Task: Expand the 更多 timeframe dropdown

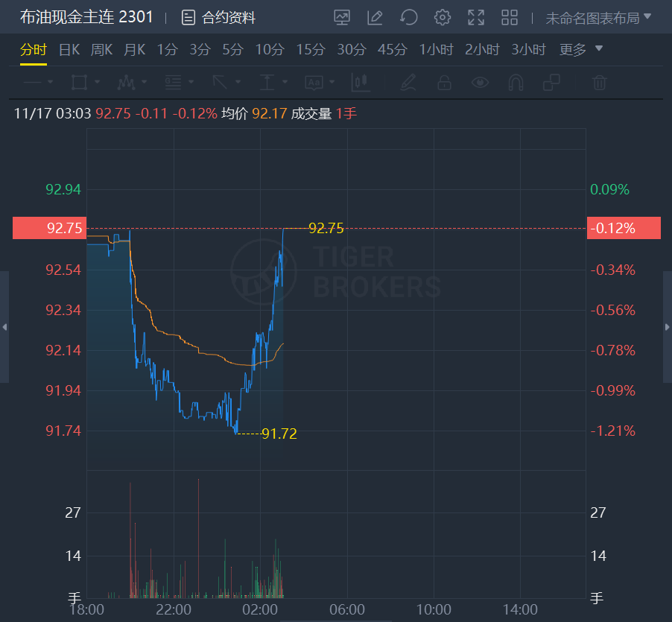Action: [581, 50]
